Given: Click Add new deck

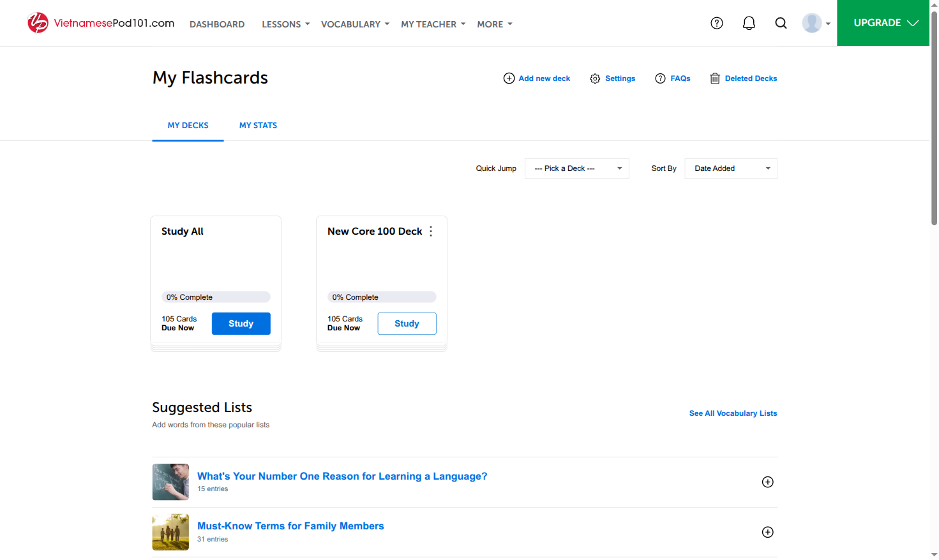Looking at the screenshot, I should (537, 78).
